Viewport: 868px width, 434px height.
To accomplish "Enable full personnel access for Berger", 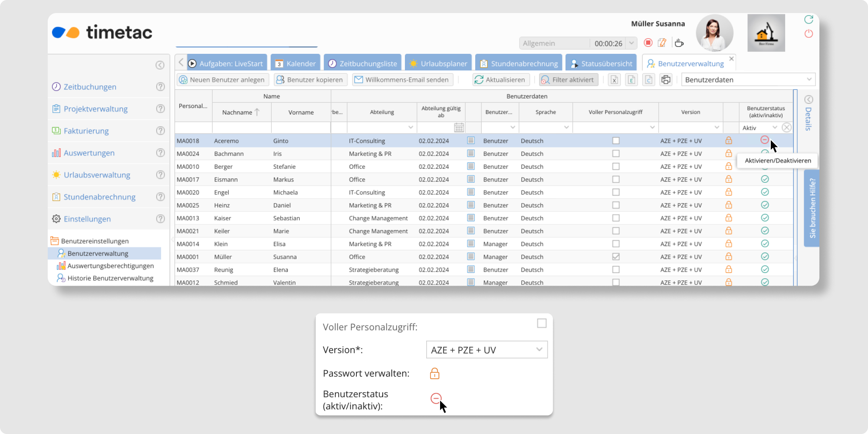I will (616, 167).
